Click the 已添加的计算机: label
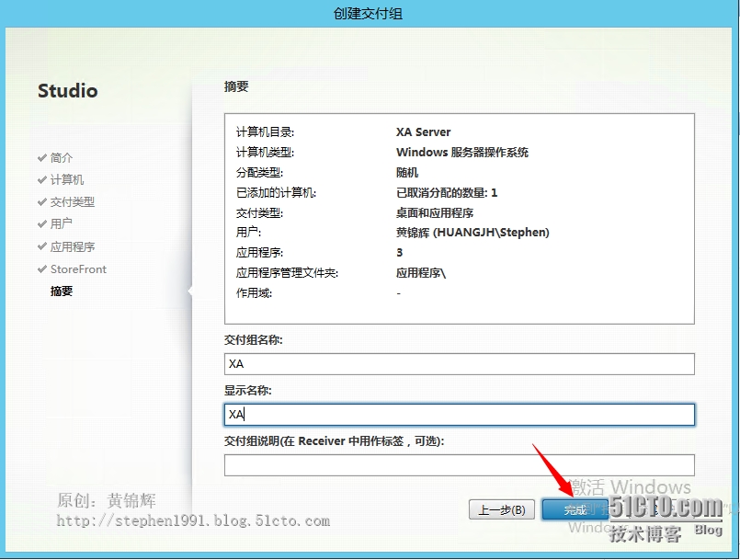The width and height of the screenshot is (740, 560). (x=276, y=193)
